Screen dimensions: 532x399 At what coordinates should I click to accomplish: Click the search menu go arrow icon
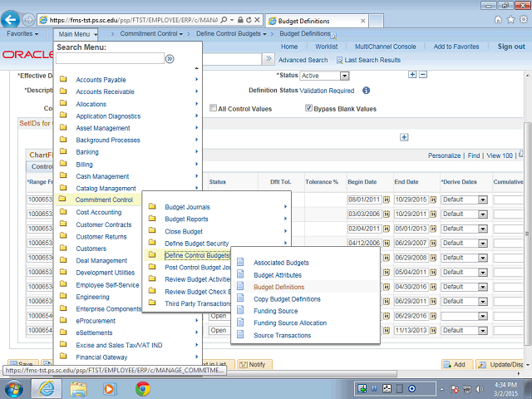[x=170, y=59]
